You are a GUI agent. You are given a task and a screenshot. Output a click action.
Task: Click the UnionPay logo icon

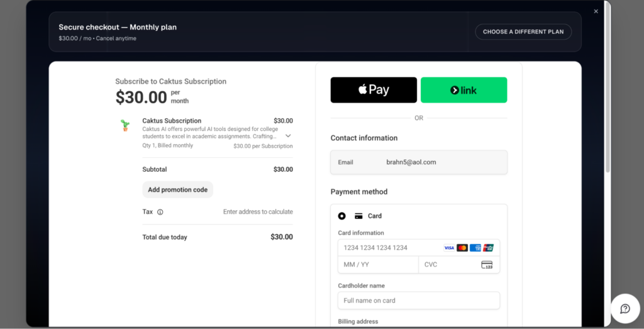point(488,248)
